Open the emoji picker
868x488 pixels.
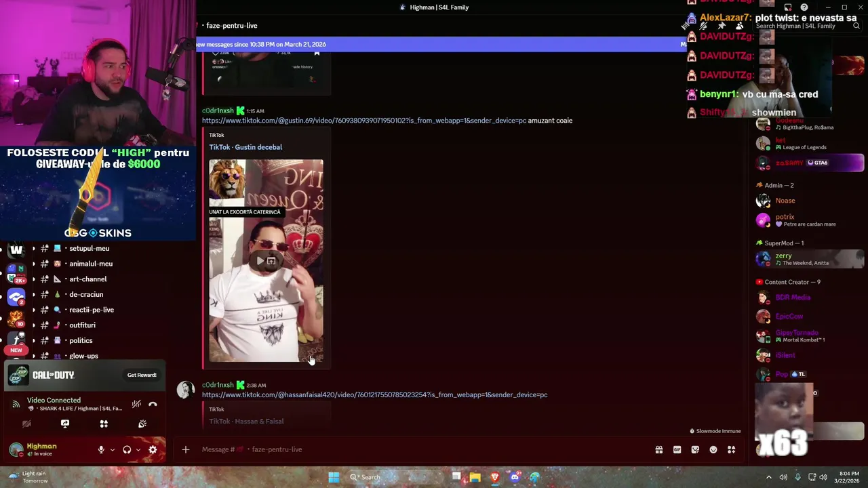click(713, 449)
